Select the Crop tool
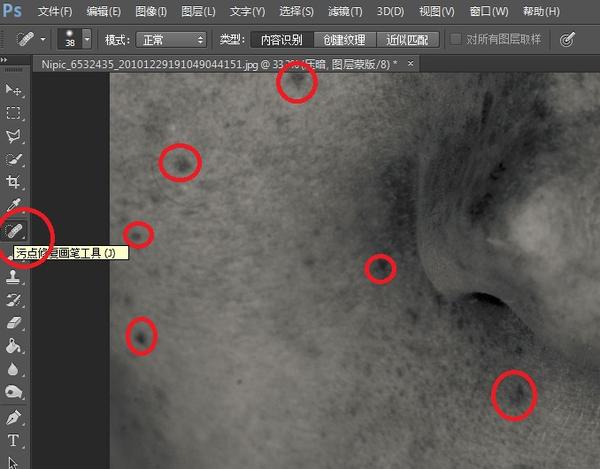Screen dimensions: 600x469 click(13, 182)
